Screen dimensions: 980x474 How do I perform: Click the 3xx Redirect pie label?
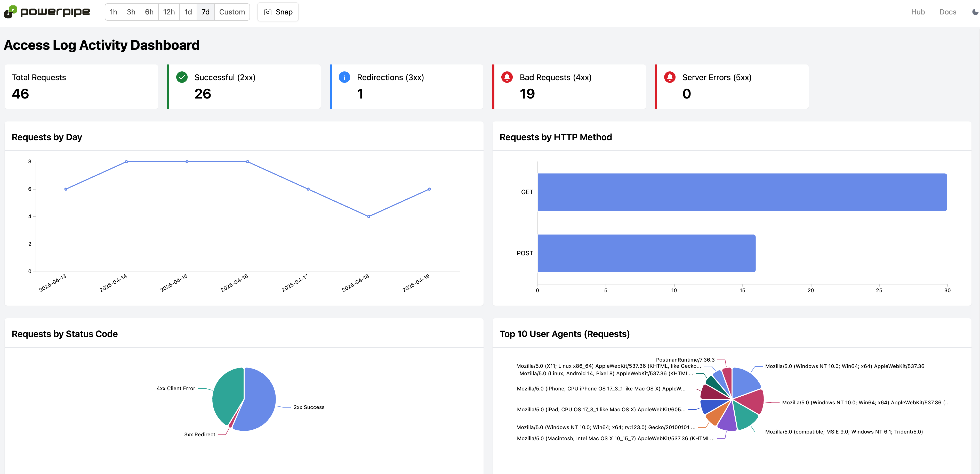point(200,435)
